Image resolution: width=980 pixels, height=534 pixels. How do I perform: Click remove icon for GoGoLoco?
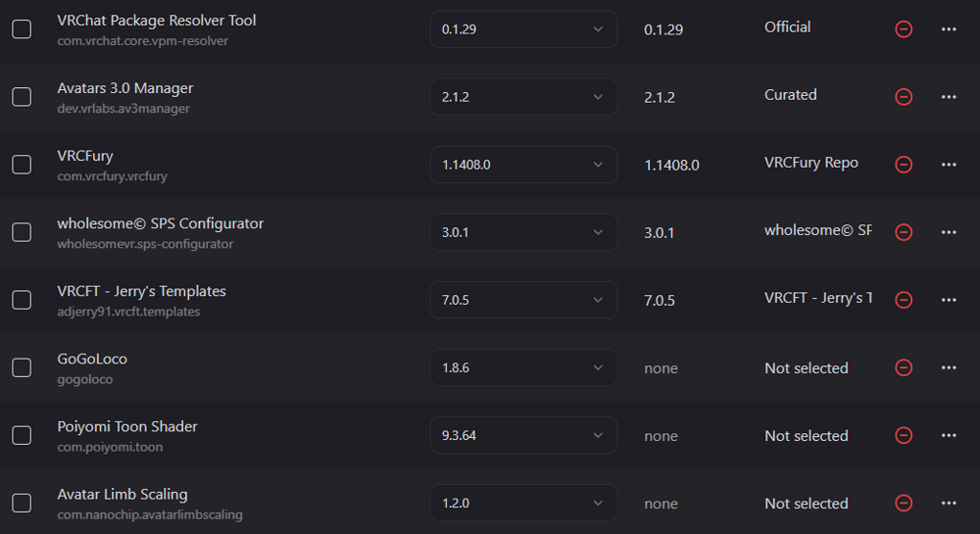pos(904,367)
